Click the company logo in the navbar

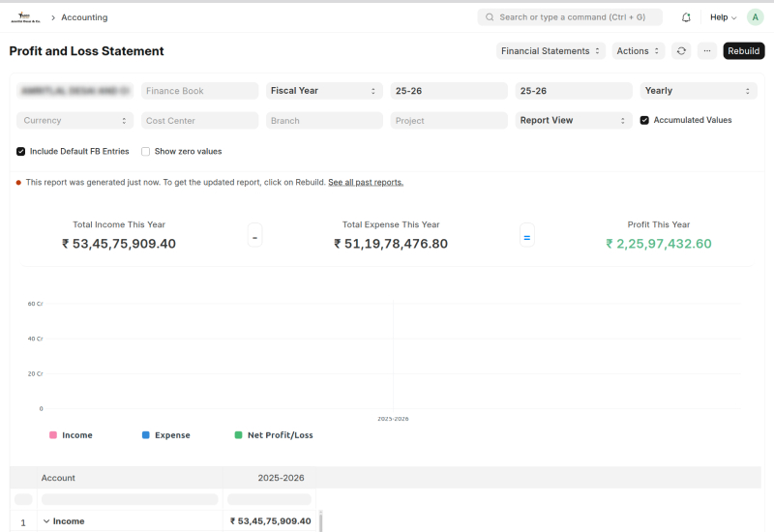[25, 17]
